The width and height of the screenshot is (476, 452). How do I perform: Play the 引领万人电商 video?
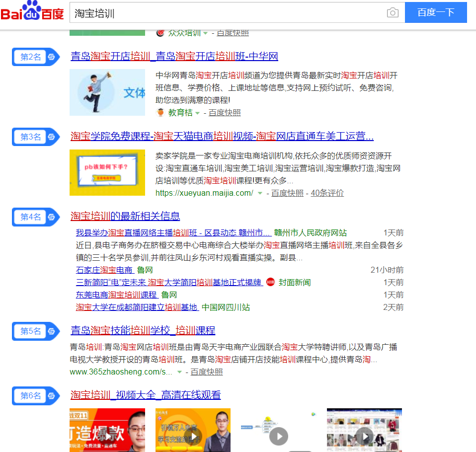[x=193, y=430]
